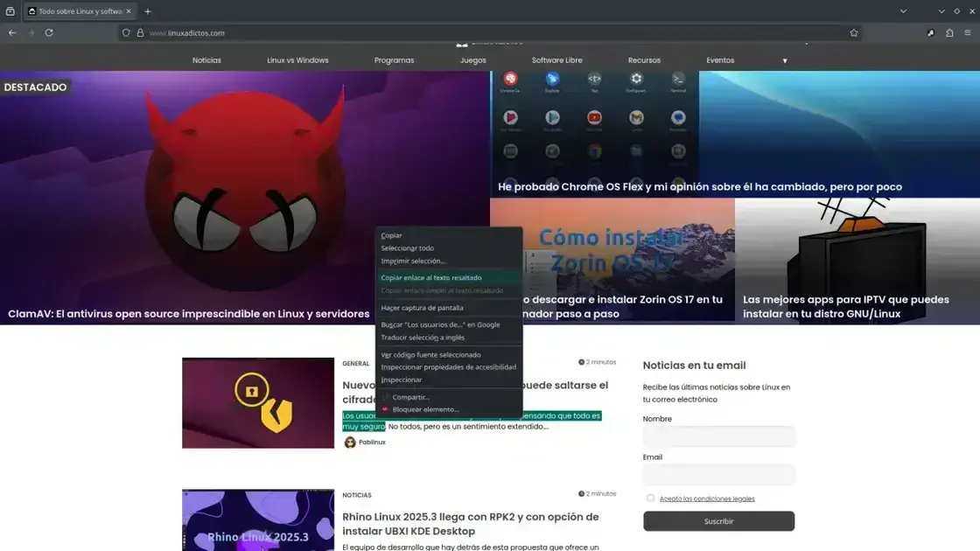The image size is (980, 551).
Task: Choose Compartir in the context menu
Action: (x=449, y=397)
